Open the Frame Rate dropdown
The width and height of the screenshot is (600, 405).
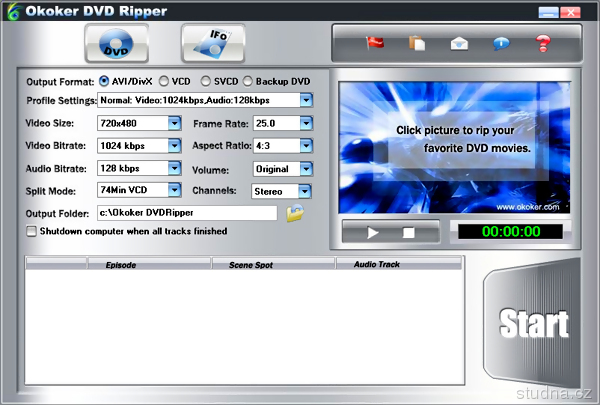coord(306,123)
